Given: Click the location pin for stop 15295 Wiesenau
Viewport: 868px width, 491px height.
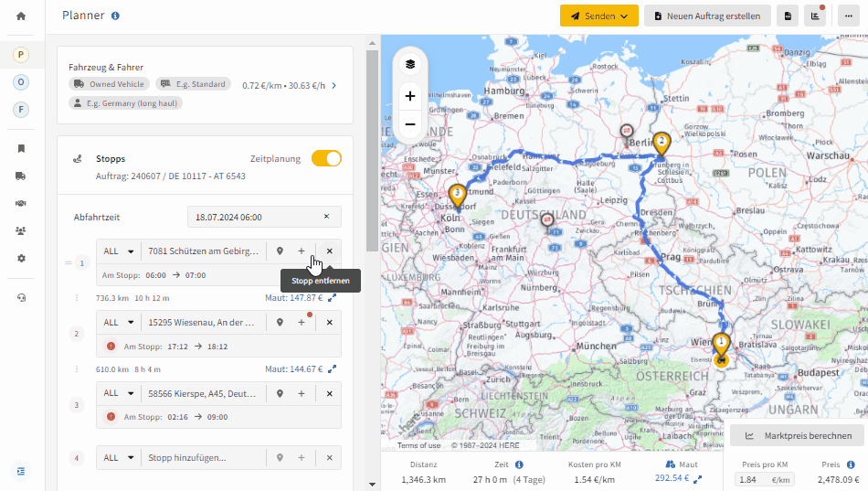Looking at the screenshot, I should 281,322.
